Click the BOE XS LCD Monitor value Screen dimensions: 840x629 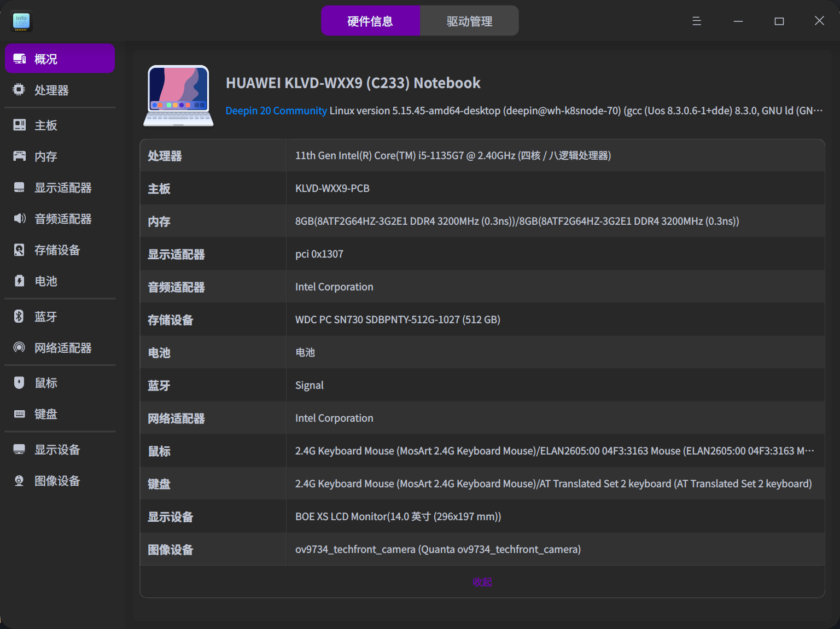coord(398,516)
